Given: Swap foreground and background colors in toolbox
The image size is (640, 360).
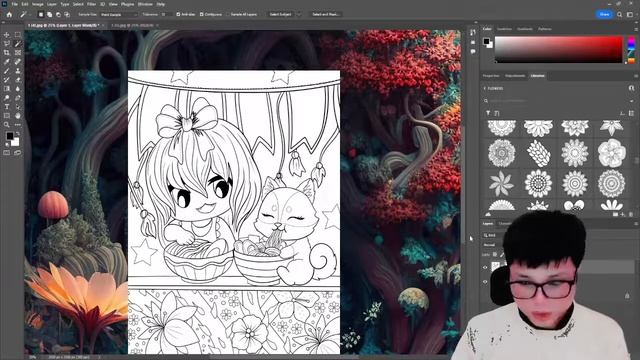Looking at the screenshot, I should pyautogui.click(x=18, y=133).
